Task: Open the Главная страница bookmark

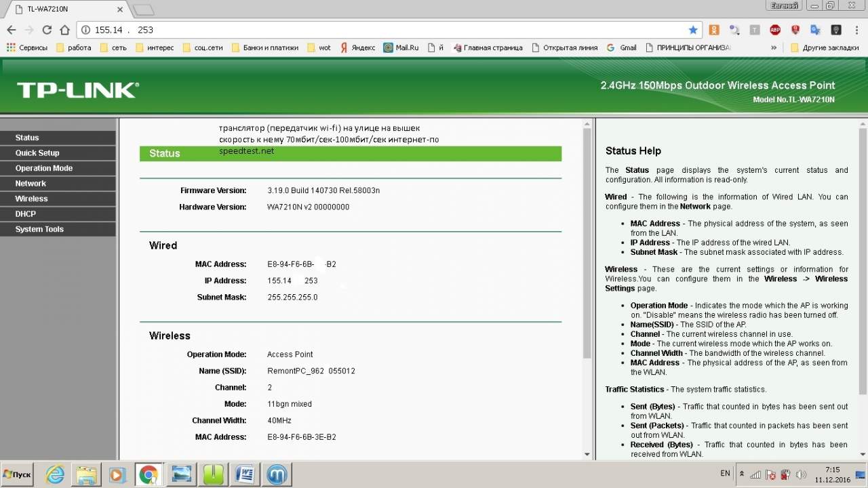Action: 488,47
